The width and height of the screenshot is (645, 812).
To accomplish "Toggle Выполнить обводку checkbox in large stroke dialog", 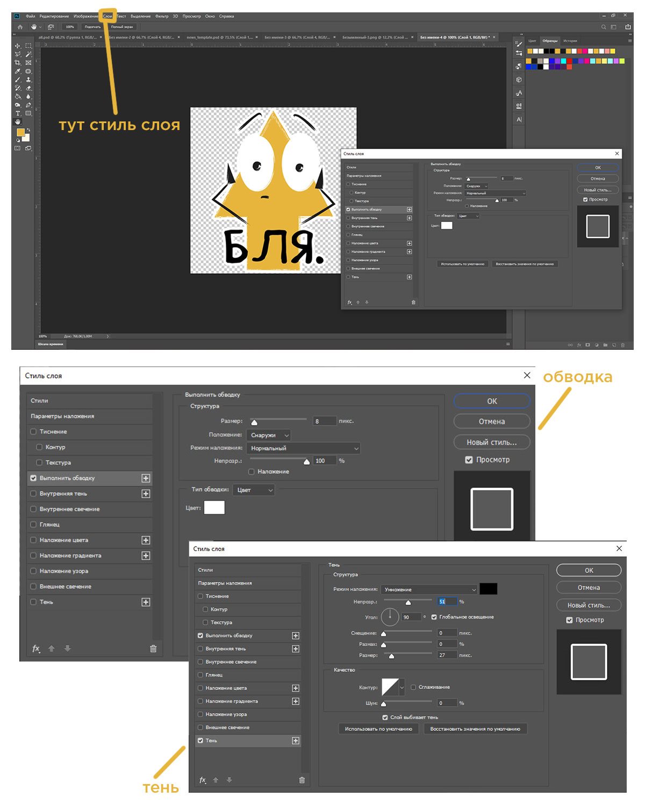I will 34,478.
